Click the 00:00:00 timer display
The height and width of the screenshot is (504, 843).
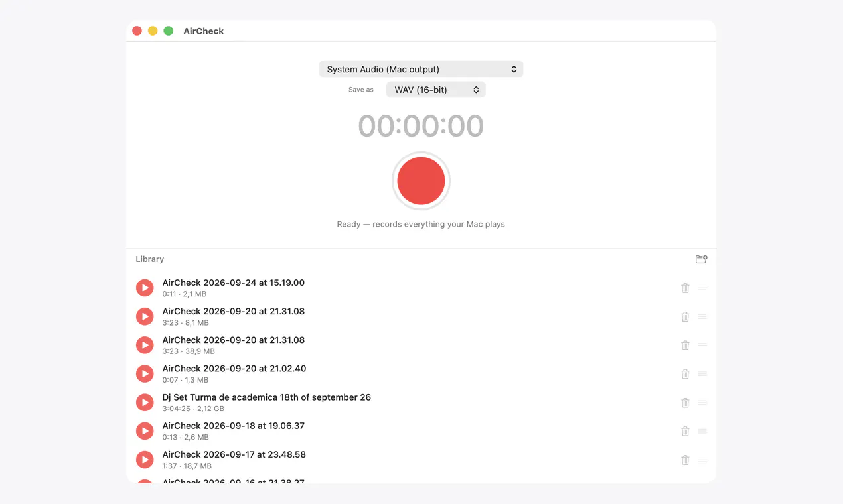point(421,126)
